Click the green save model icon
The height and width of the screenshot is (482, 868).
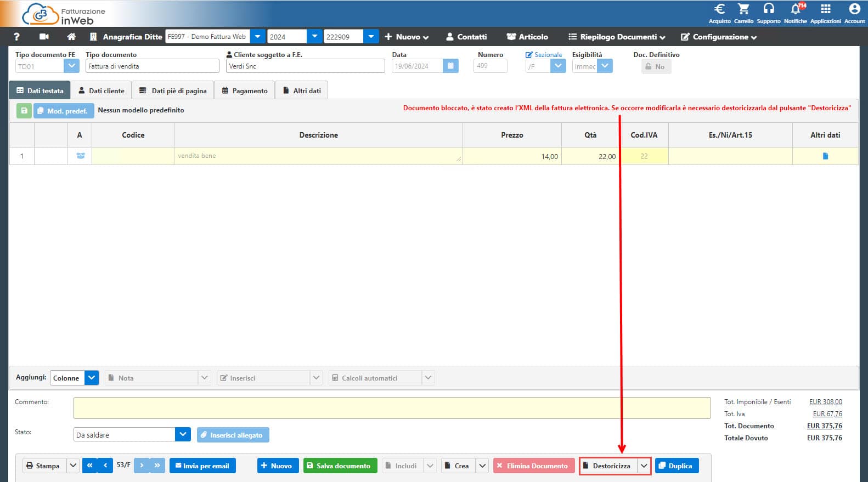[x=24, y=111]
